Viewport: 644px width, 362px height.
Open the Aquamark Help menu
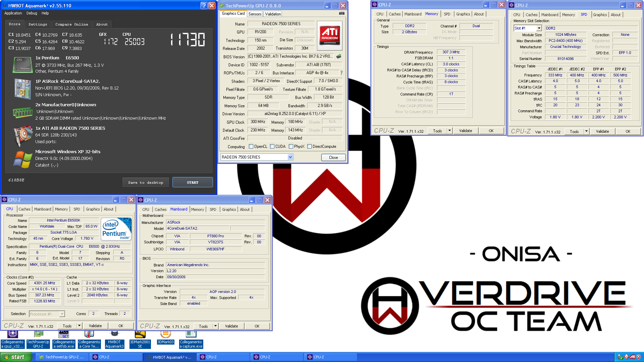tap(45, 13)
